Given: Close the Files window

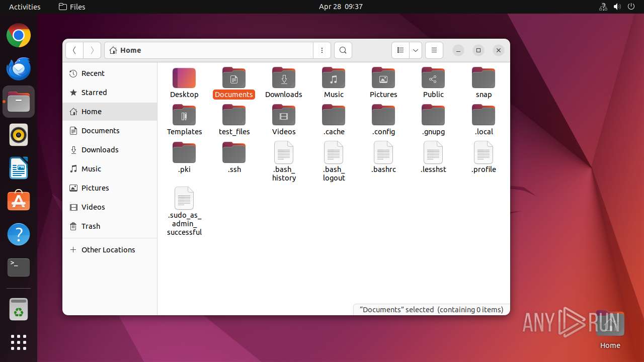Looking at the screenshot, I should pyautogui.click(x=499, y=50).
